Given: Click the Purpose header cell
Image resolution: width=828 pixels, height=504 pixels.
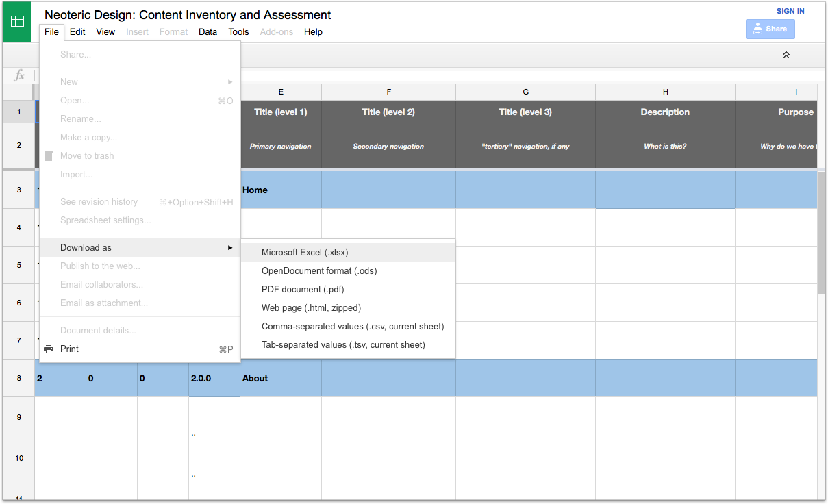Looking at the screenshot, I should 777,112.
